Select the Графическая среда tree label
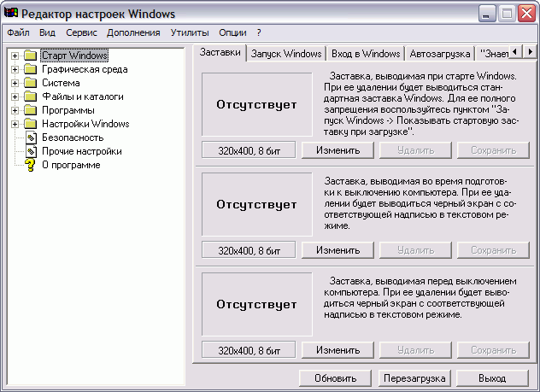This screenshot has height=392, width=540. pyautogui.click(x=85, y=69)
